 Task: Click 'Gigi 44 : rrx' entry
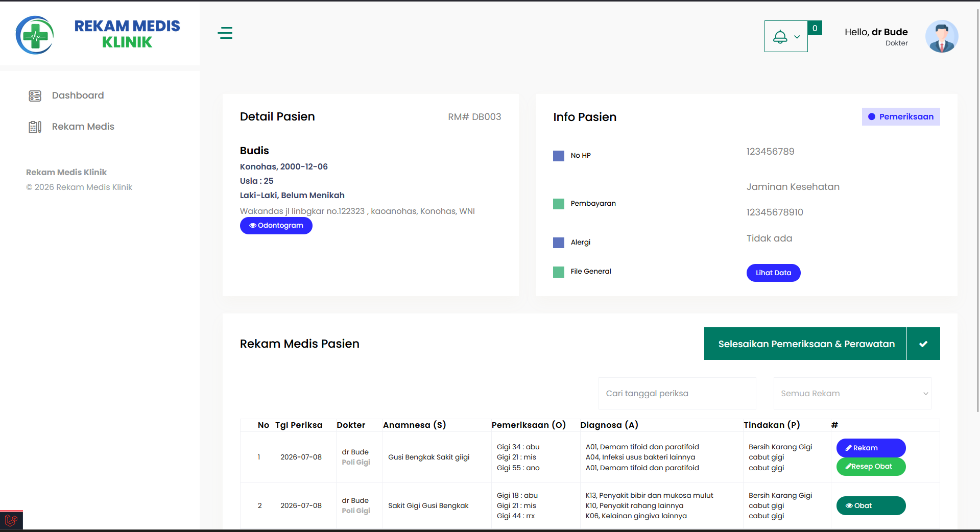(516, 516)
